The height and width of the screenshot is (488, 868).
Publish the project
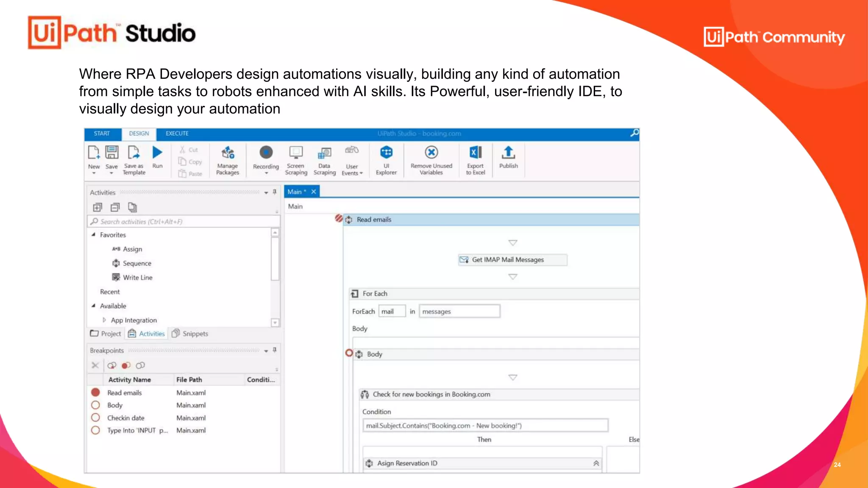(x=508, y=152)
